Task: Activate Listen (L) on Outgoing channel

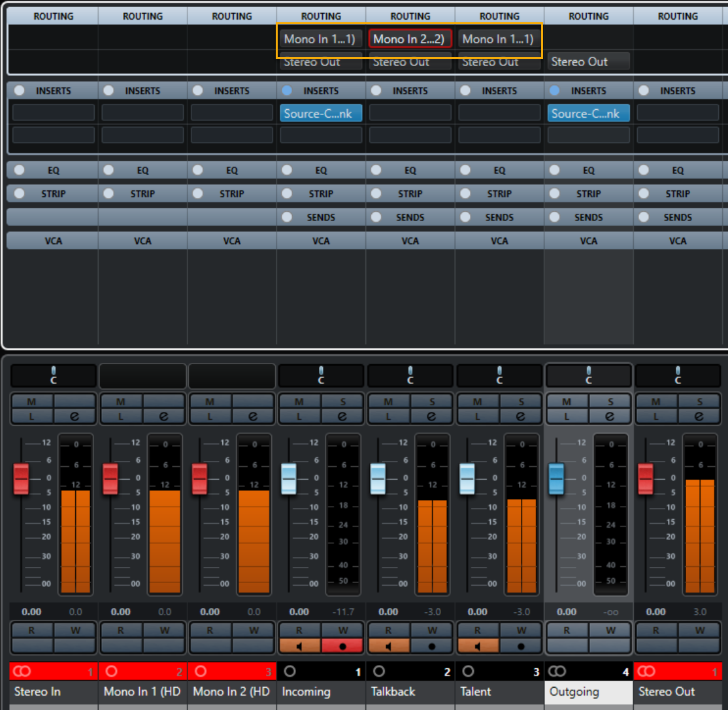Action: click(x=567, y=416)
